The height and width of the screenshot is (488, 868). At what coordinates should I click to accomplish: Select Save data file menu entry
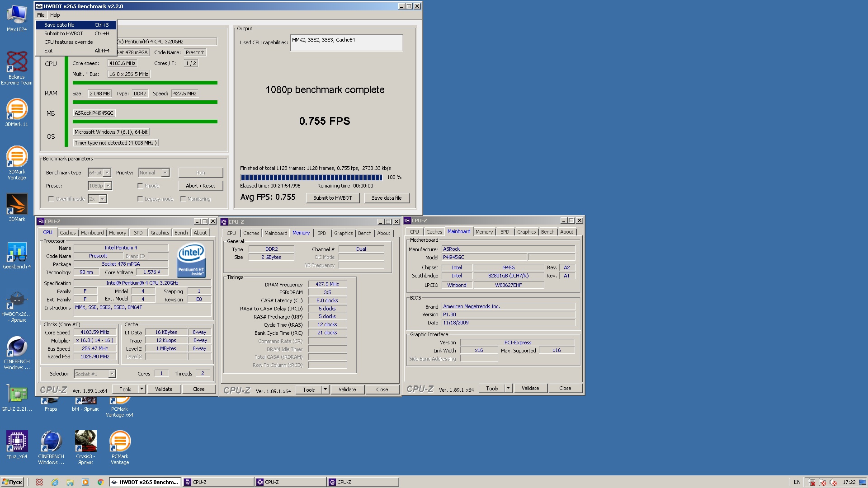click(x=76, y=25)
